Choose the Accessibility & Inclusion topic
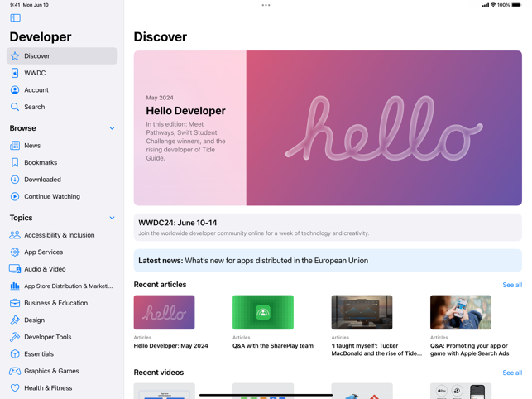532x399 pixels. point(62,235)
